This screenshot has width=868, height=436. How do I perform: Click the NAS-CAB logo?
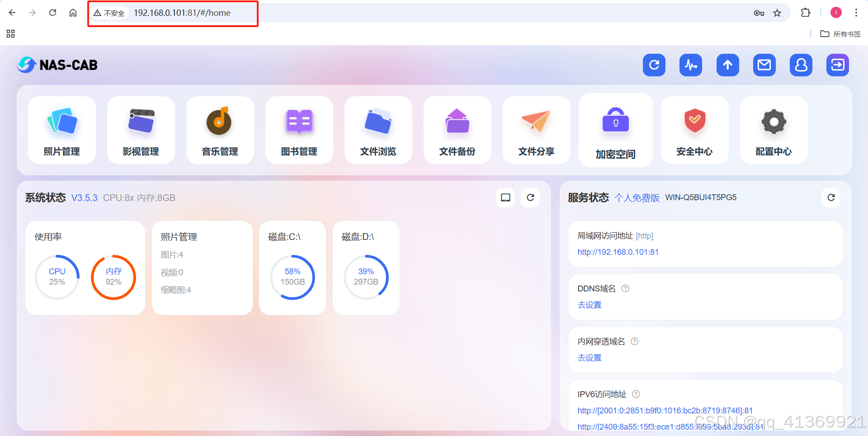click(x=57, y=65)
